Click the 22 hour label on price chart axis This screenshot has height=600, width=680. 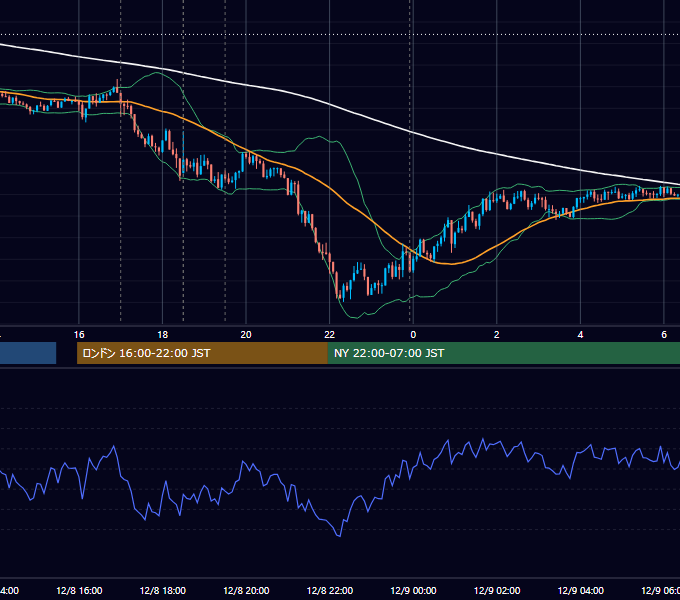(x=330, y=335)
